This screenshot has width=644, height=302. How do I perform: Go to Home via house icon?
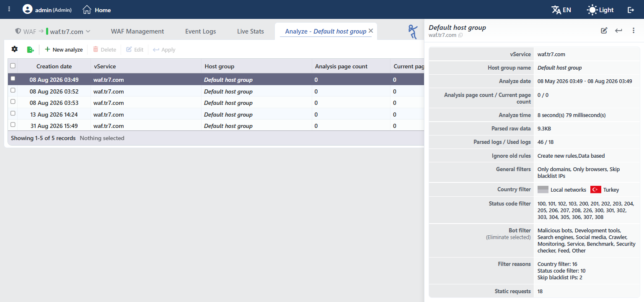coord(87,10)
